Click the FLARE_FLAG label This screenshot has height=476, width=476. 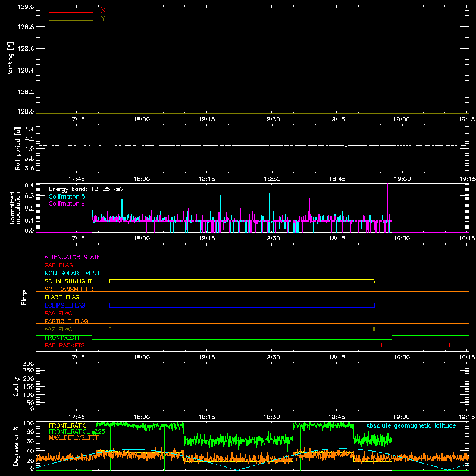[x=62, y=297]
